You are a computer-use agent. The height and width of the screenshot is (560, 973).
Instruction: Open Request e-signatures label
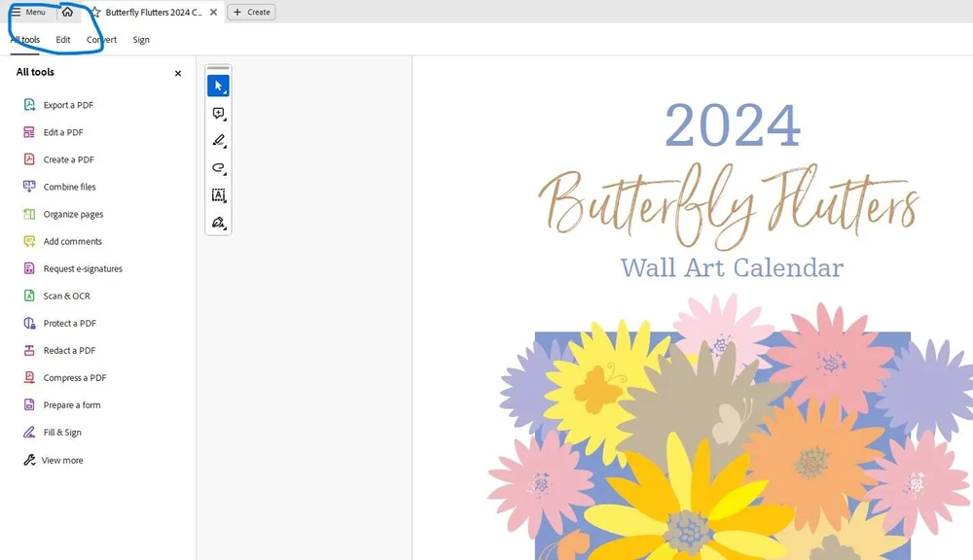83,268
